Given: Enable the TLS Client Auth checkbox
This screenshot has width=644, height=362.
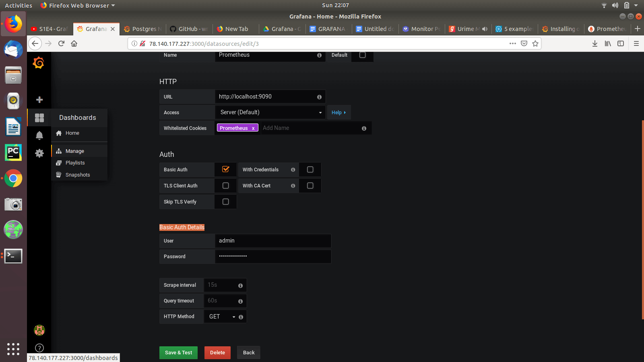Looking at the screenshot, I should 226,186.
